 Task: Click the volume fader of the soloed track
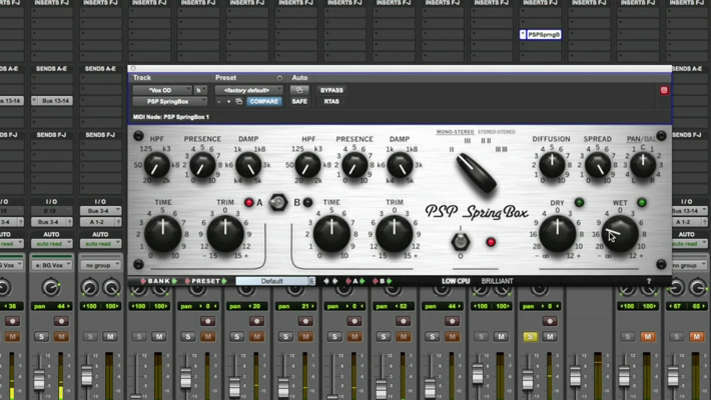(527, 379)
